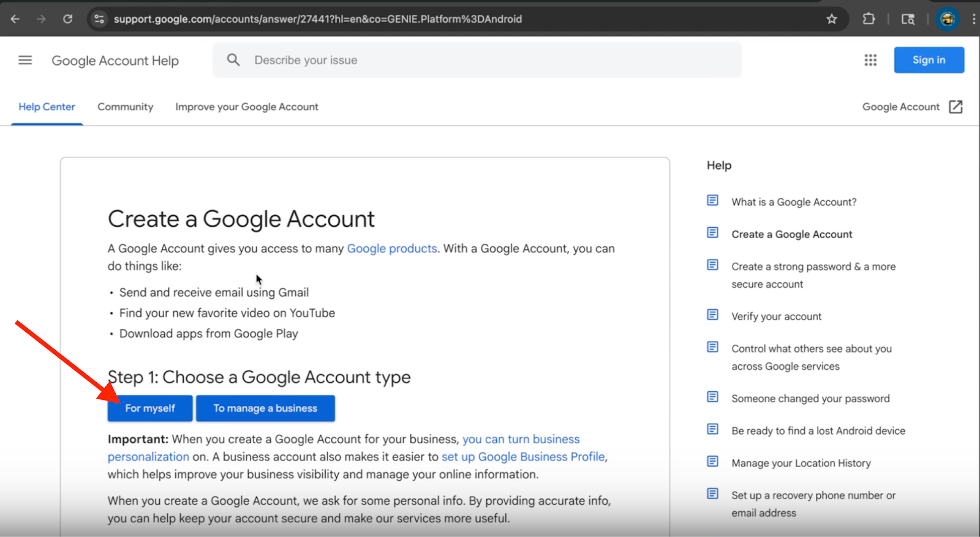Click the article icon beside 'Someone changed your password'
980x537 pixels.
pyautogui.click(x=712, y=397)
